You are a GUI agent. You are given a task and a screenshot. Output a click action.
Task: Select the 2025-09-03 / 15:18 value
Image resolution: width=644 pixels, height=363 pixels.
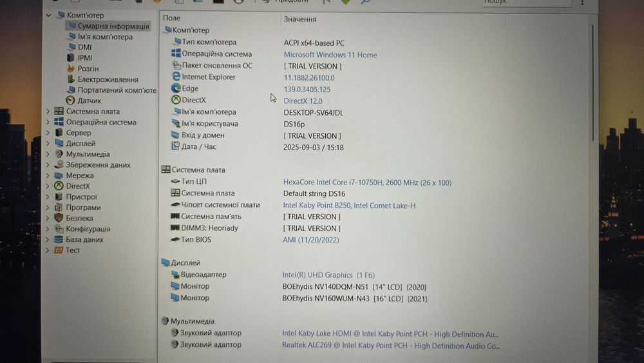point(314,148)
